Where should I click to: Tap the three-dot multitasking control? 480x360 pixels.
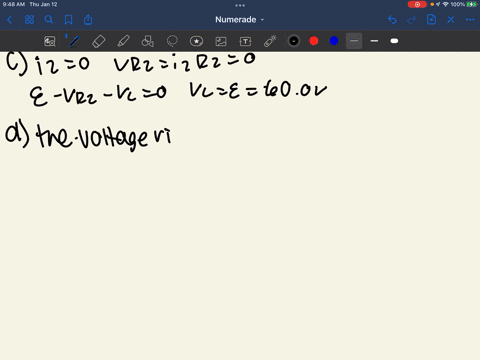240,5
